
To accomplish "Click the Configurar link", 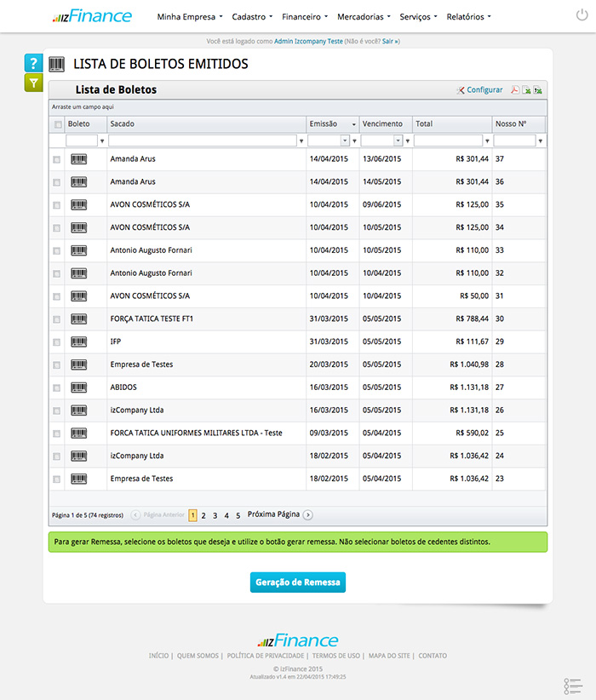I will click(480, 90).
